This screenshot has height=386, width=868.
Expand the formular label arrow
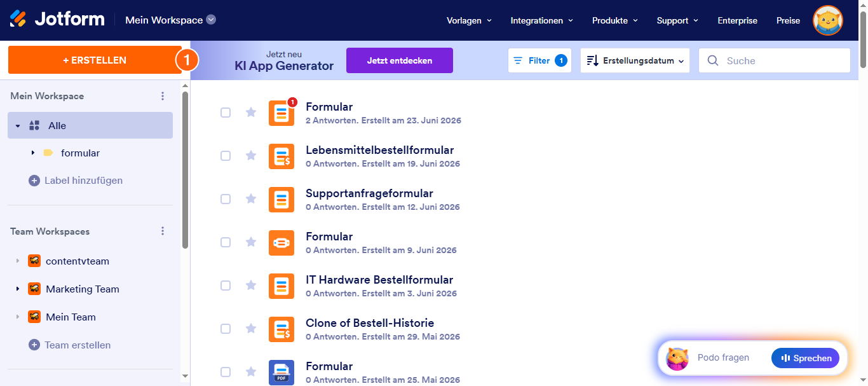(33, 153)
